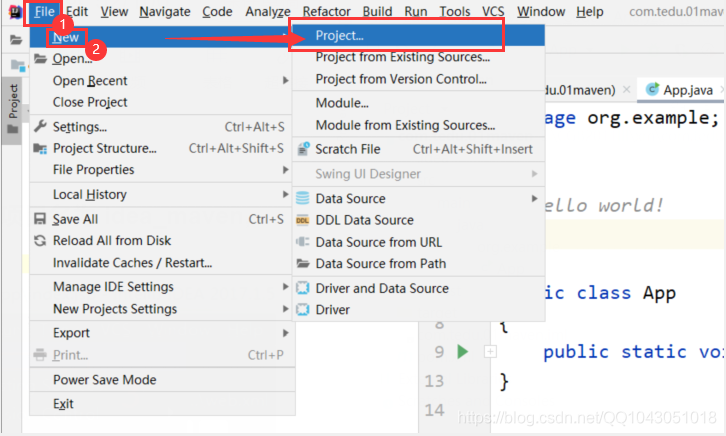Image resolution: width=726 pixels, height=436 pixels.
Task: Switch to the App.java editor tab
Action: click(679, 89)
